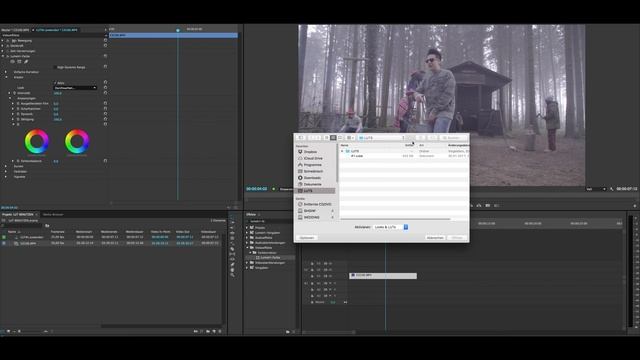Expand Einfache Korrektur section
Image resolution: width=640 pixels, height=360 pixels.
coord(6,72)
